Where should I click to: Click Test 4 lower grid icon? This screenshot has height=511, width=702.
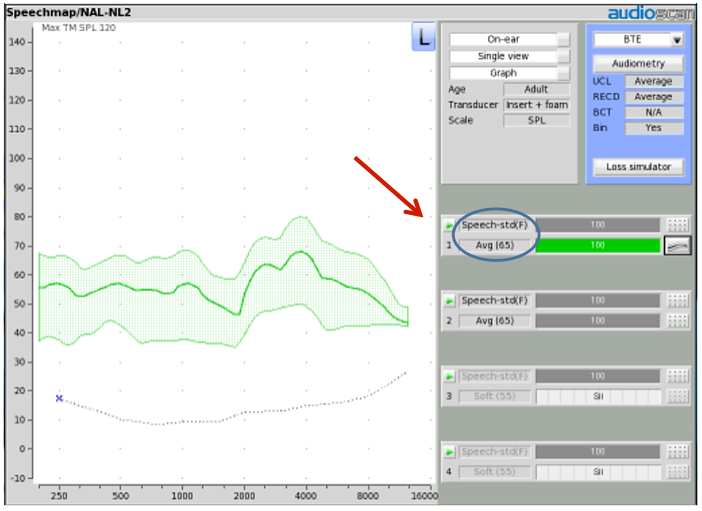[677, 472]
